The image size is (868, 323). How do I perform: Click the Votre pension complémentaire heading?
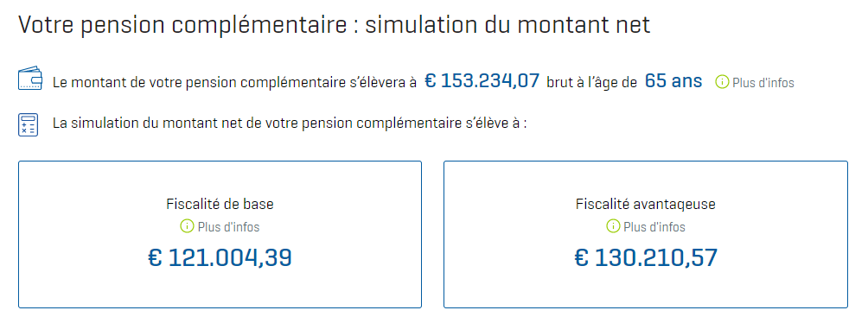click(335, 26)
